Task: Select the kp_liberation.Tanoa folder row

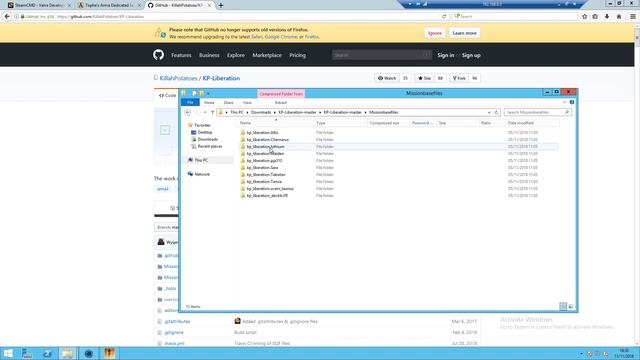Action: 399,182
